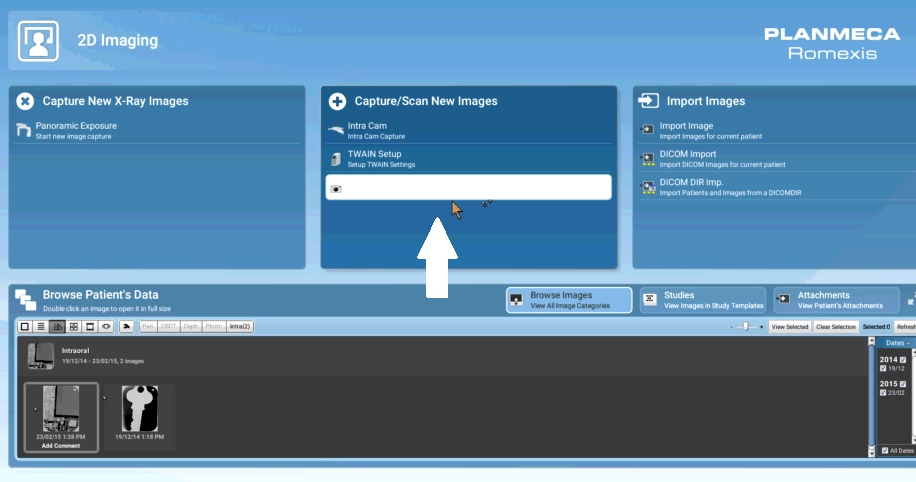Click the DICOM DIR Imp. icon
Image resolution: width=916 pixels, height=482 pixels.
tap(647, 187)
